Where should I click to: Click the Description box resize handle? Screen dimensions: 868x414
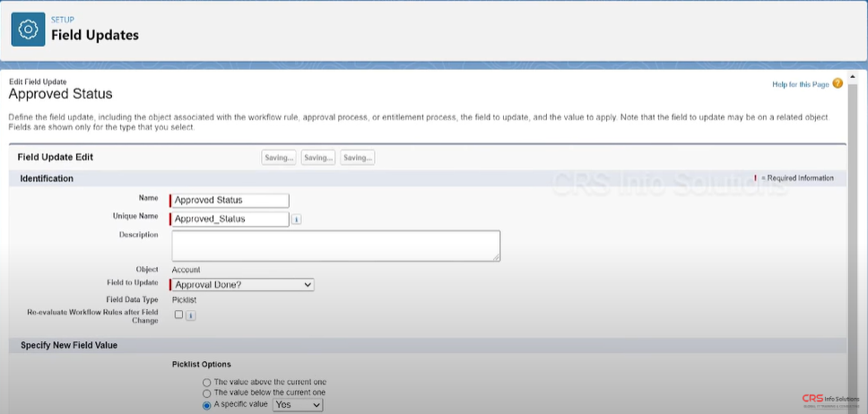point(495,256)
